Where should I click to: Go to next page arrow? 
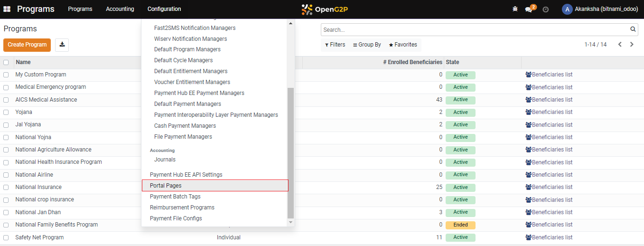pos(632,45)
